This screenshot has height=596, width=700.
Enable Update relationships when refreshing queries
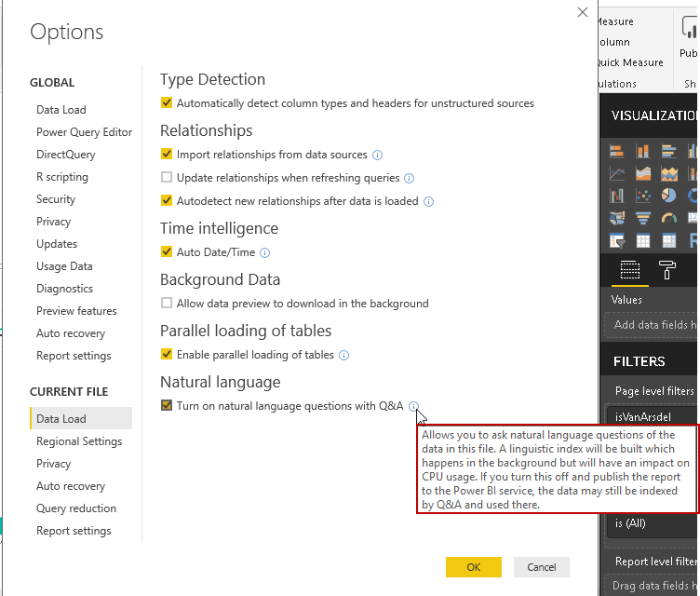(167, 178)
